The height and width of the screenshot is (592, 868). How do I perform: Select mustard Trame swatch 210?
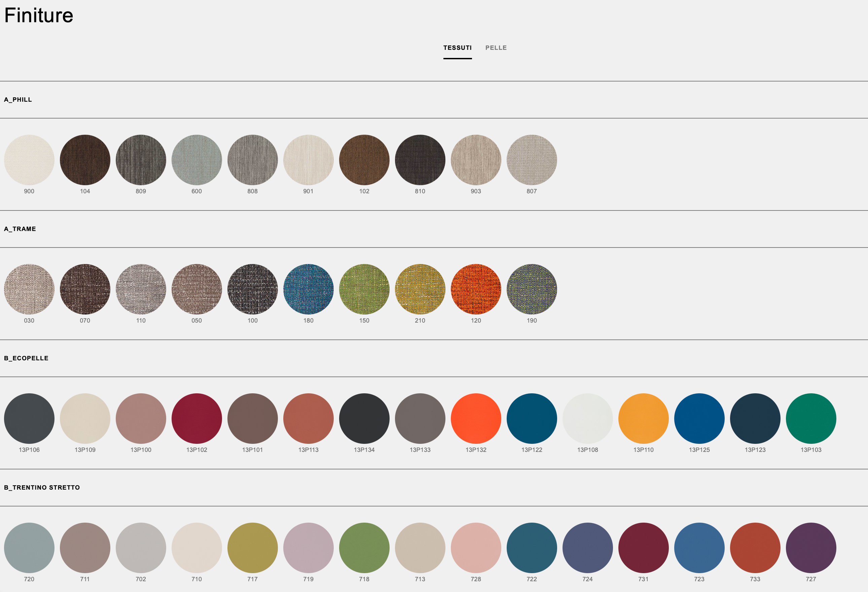[420, 289]
